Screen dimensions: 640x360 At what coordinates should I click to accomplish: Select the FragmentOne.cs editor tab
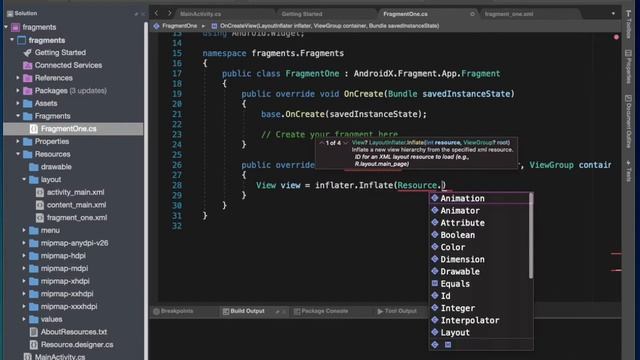405,14
